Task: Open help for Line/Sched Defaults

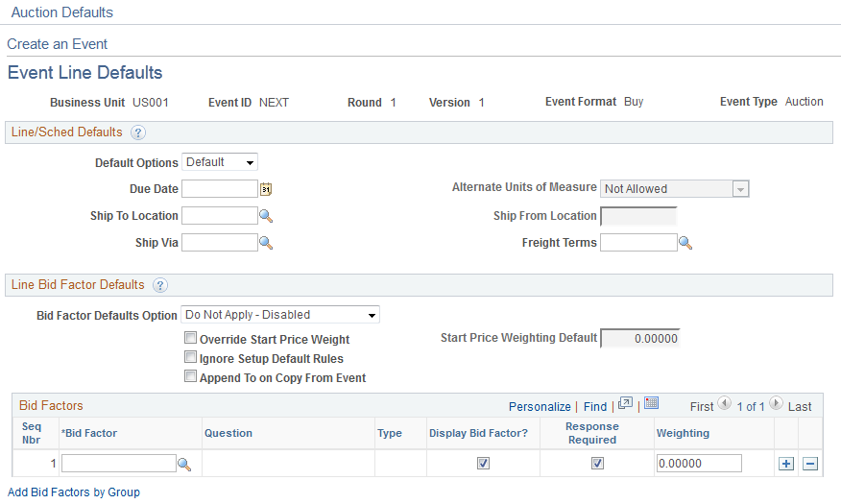Action: pyautogui.click(x=138, y=132)
